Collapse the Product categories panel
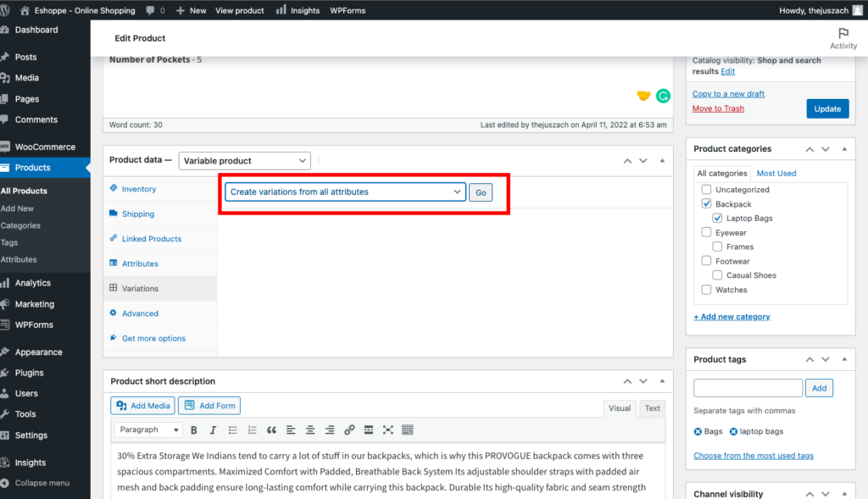The width and height of the screenshot is (868, 499). [x=844, y=149]
